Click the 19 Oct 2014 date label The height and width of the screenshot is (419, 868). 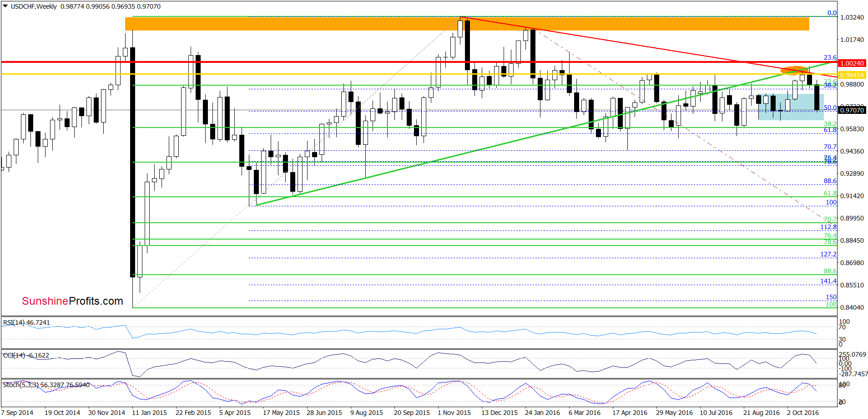pos(62,413)
